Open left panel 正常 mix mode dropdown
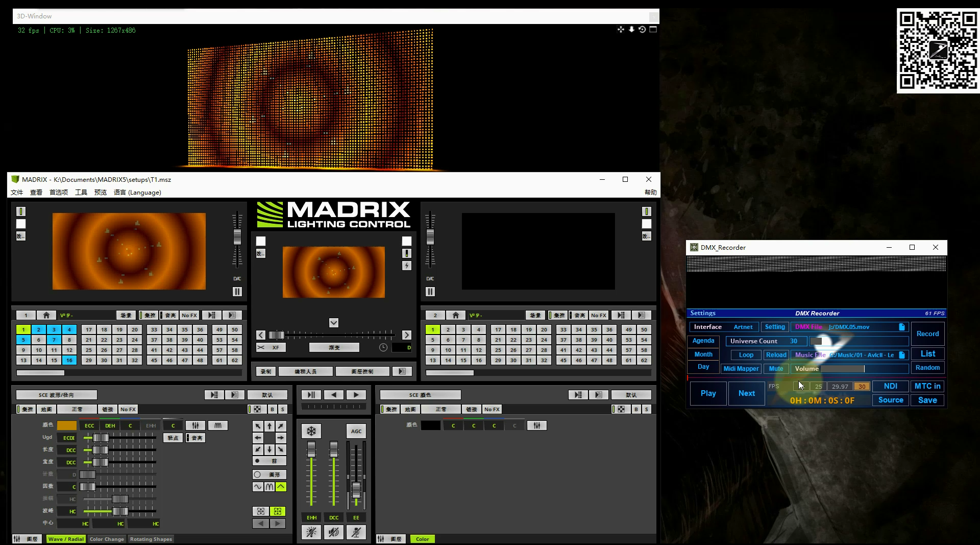The height and width of the screenshot is (545, 980). [77, 409]
